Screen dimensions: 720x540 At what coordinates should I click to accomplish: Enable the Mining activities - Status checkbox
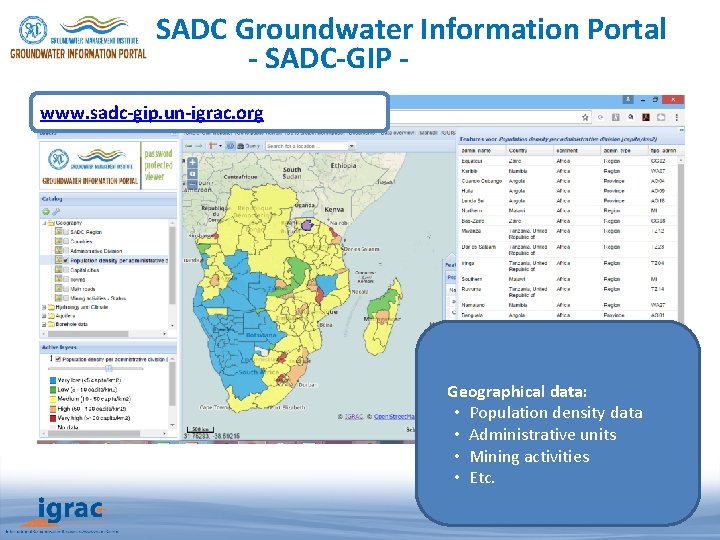[66, 298]
